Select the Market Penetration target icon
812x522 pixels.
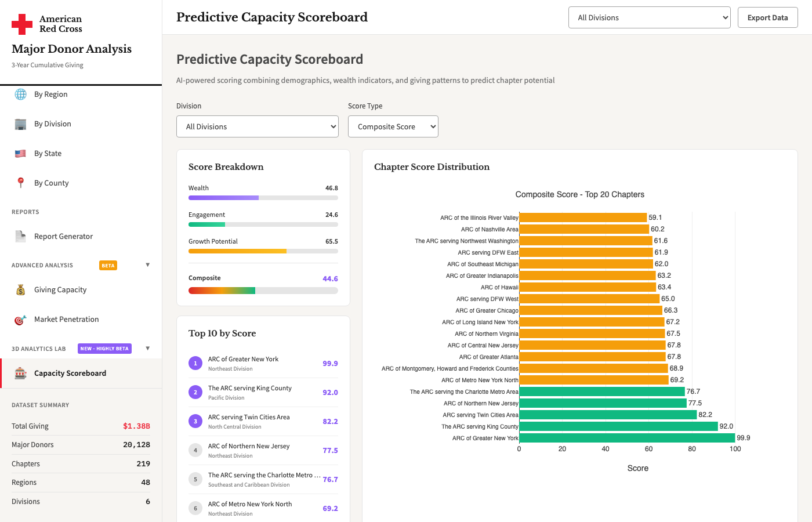coord(21,319)
